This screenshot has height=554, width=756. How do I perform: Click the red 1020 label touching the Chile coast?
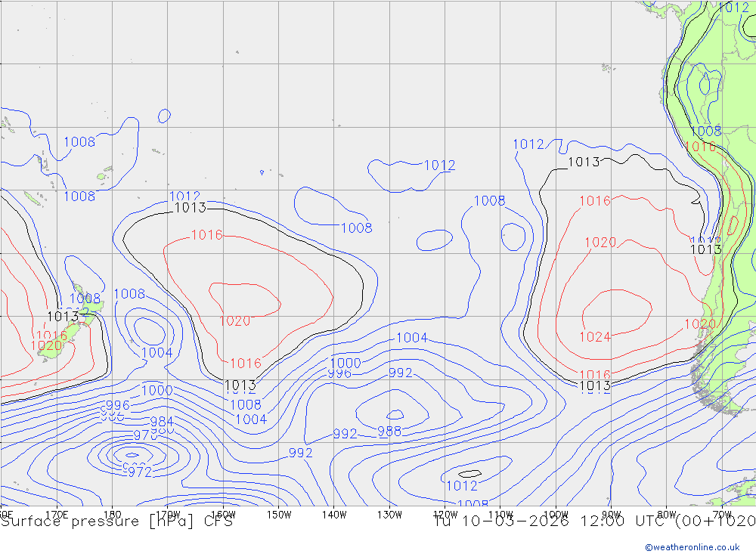[700, 324]
